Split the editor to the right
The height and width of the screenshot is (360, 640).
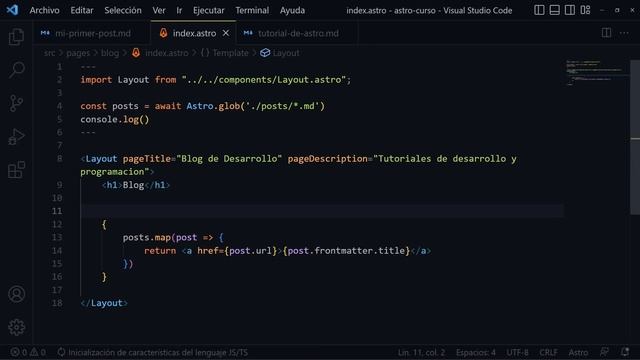607,33
